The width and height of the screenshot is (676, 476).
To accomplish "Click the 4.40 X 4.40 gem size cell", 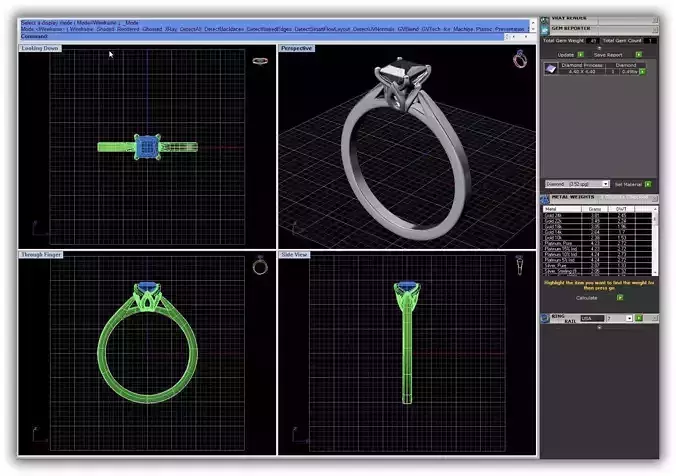I will [582, 72].
